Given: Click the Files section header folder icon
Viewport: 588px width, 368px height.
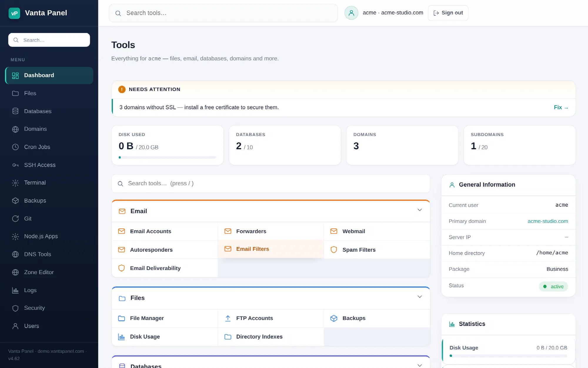Looking at the screenshot, I should coord(122,298).
